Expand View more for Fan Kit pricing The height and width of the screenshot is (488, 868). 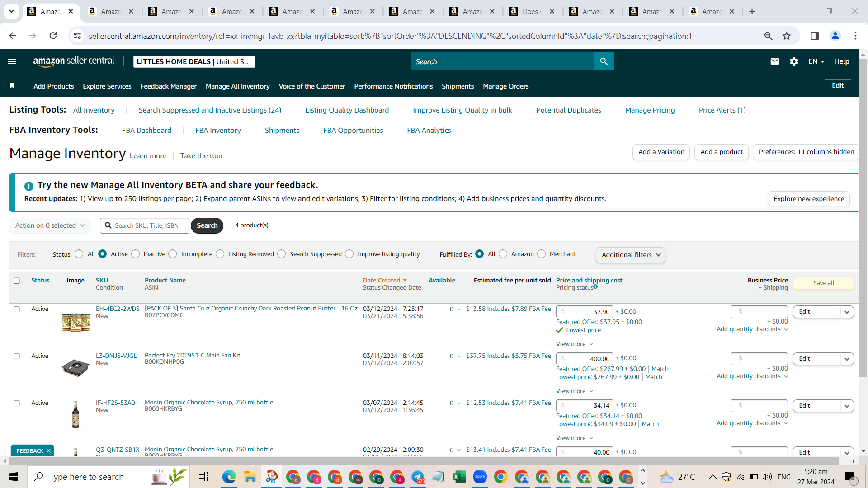click(574, 391)
